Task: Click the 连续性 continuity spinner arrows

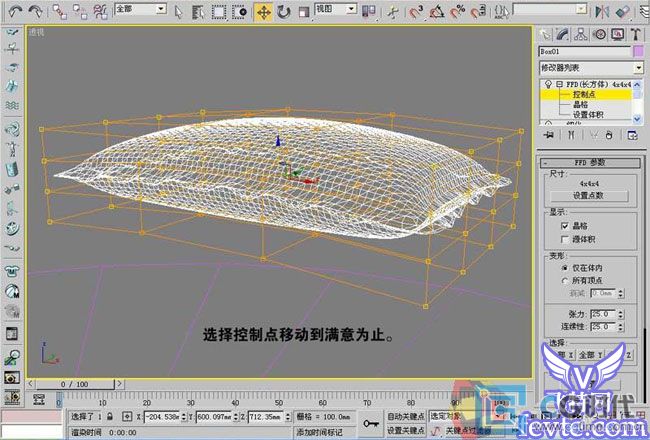Action: 621,327
